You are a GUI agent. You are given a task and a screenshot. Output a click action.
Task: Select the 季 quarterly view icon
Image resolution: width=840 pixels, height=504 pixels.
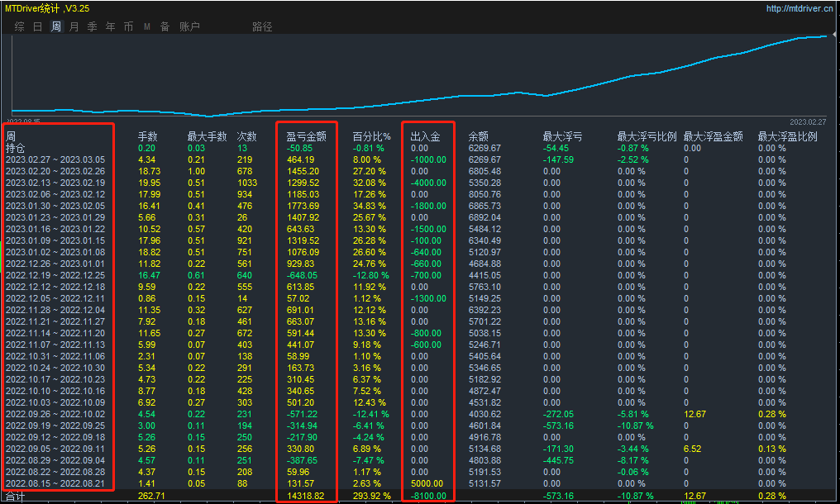pos(92,26)
